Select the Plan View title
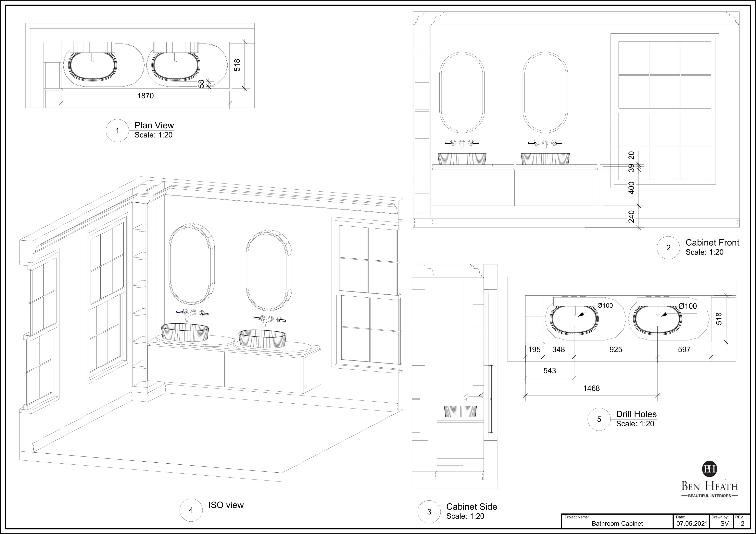This screenshot has height=534, width=756. [154, 125]
